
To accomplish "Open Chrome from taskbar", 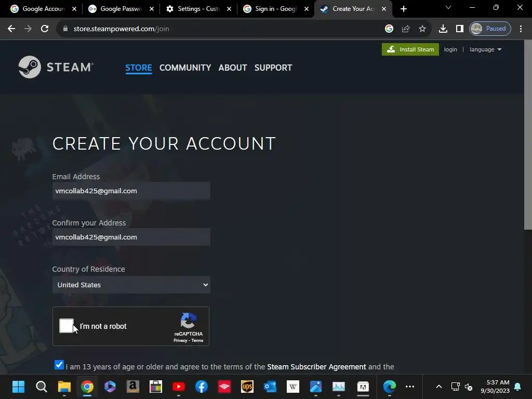I will (x=87, y=387).
